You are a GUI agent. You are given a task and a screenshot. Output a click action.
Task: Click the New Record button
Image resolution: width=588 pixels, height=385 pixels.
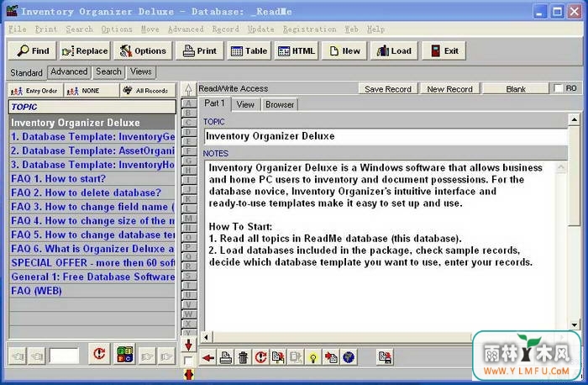tap(449, 89)
